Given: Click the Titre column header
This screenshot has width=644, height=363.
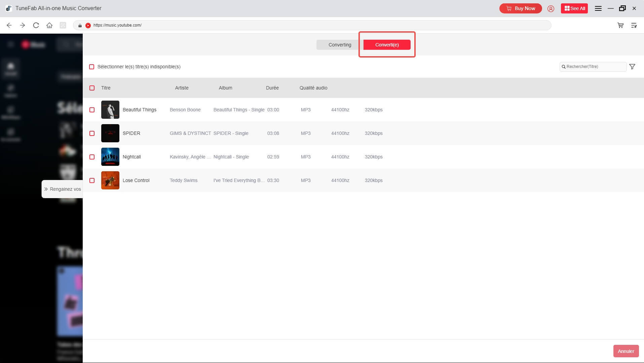Looking at the screenshot, I should [x=106, y=88].
